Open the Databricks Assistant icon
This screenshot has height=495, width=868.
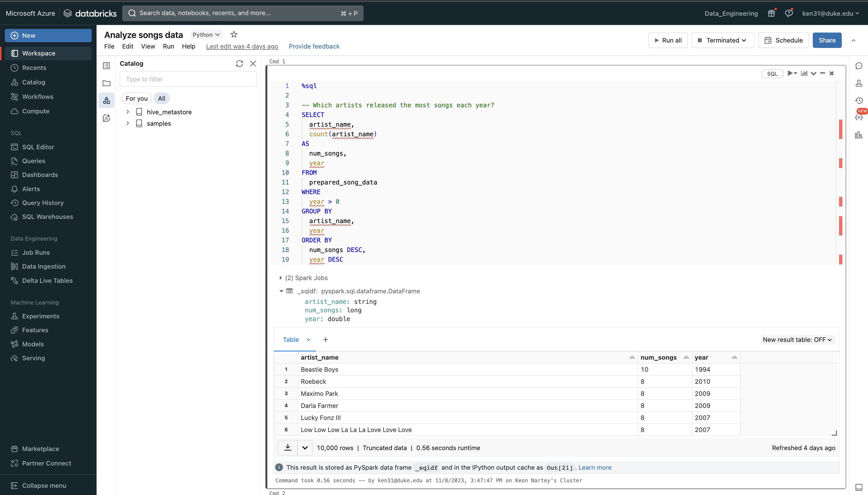point(107,118)
